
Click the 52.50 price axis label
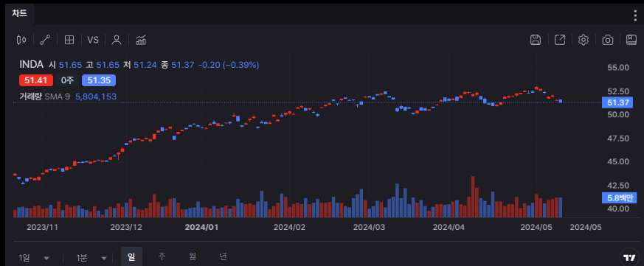618,91
